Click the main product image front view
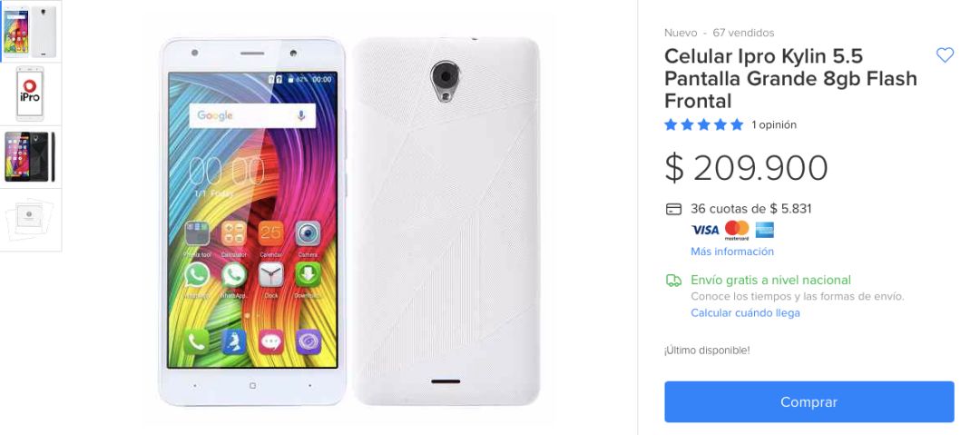The width and height of the screenshot is (980, 435). (252, 221)
